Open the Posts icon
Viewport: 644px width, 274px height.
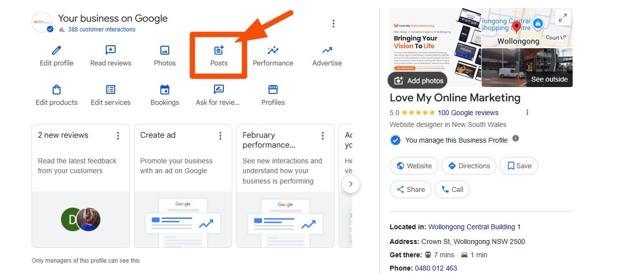[219, 50]
